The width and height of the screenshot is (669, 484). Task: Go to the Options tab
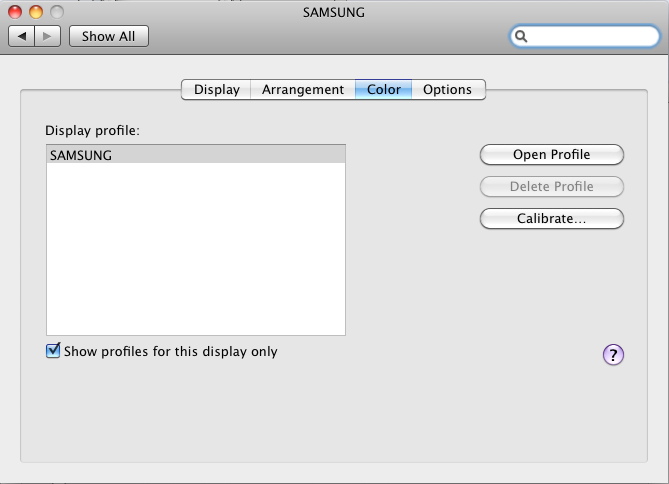click(447, 89)
